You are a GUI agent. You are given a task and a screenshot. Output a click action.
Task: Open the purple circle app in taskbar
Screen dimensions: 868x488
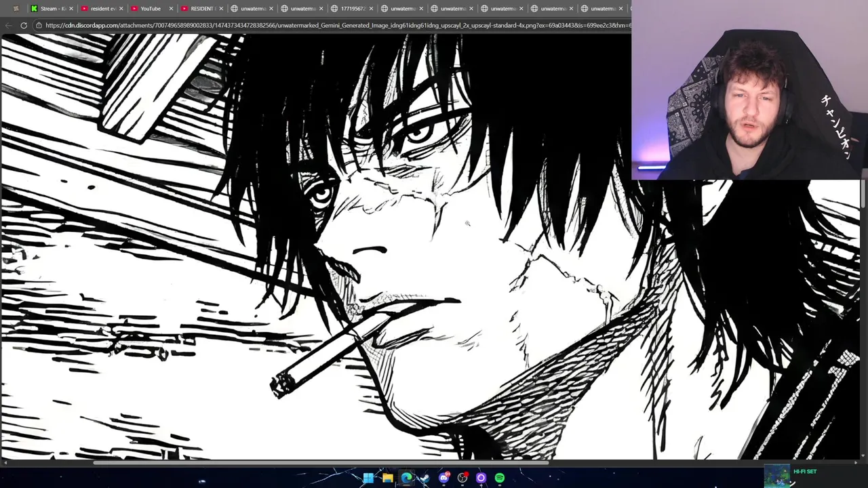(481, 478)
